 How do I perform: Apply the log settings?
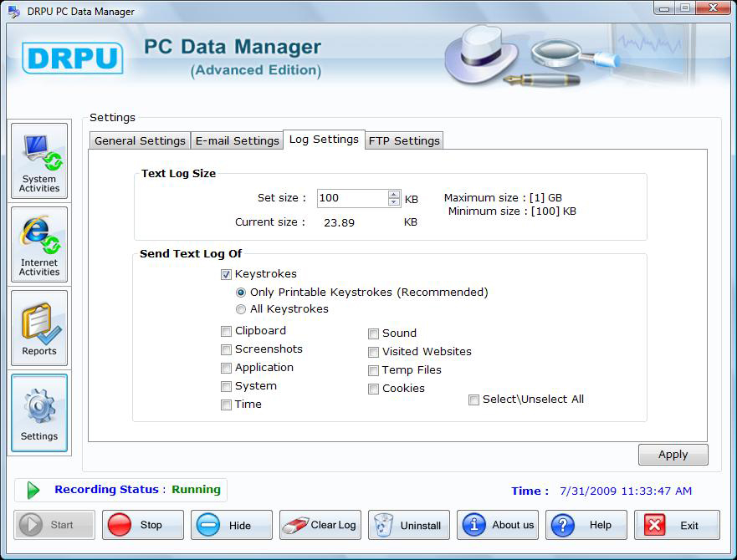(673, 455)
